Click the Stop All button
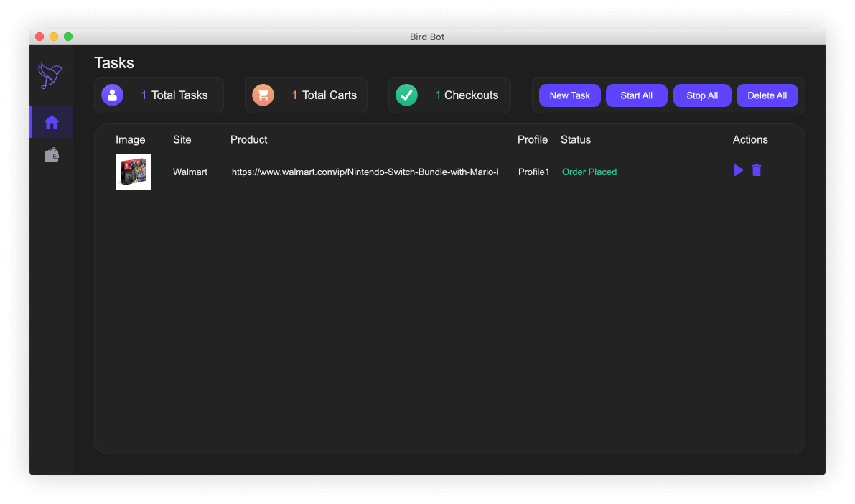Image resolution: width=855 pixels, height=504 pixels. pyautogui.click(x=702, y=95)
